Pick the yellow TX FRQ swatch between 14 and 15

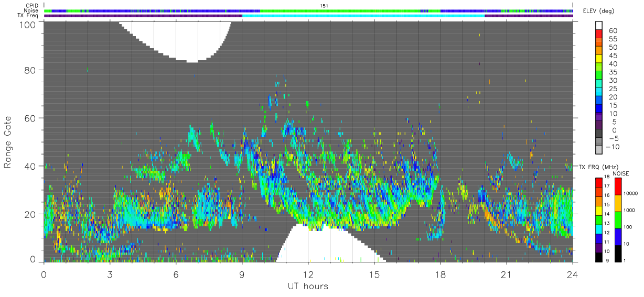[599, 210]
